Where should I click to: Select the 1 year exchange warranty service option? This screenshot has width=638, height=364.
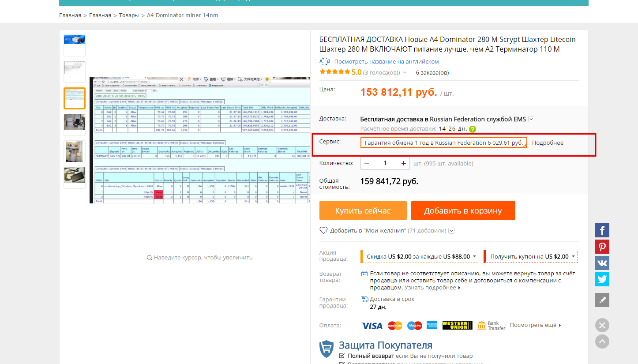click(x=444, y=143)
